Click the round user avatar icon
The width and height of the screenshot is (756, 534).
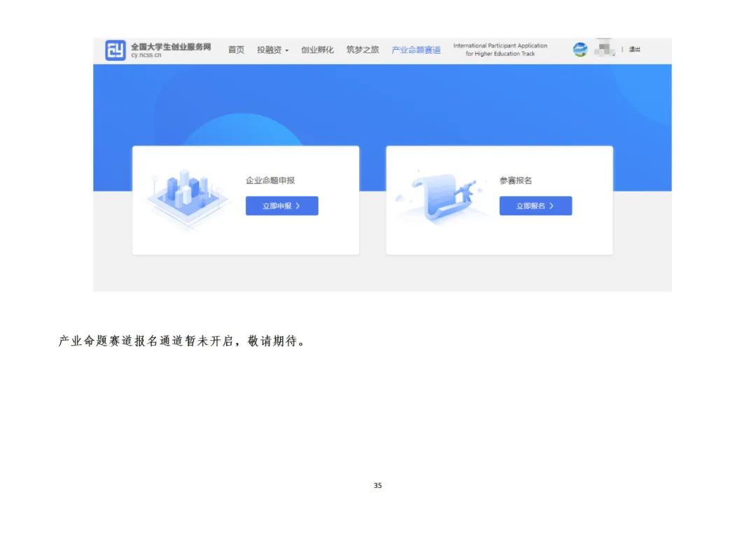580,50
